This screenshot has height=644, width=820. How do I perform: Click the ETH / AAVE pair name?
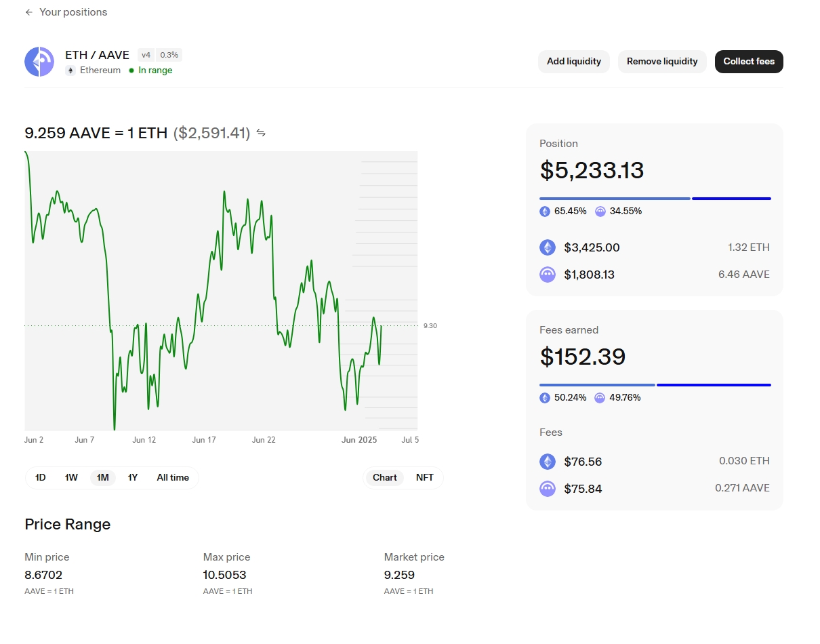click(97, 55)
